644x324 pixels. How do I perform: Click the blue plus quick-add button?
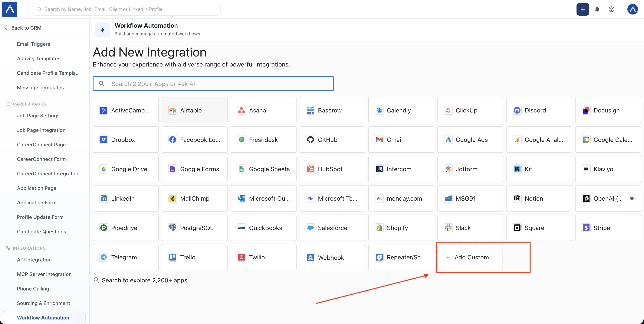point(583,9)
